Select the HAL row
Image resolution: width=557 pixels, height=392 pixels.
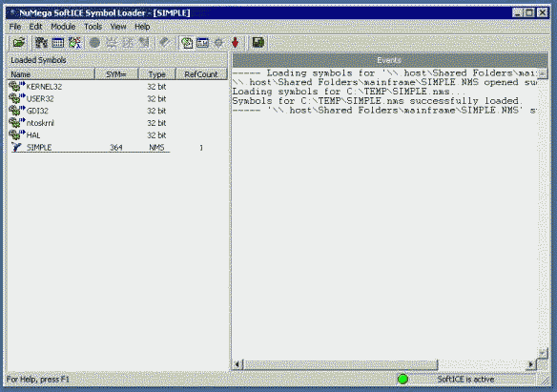click(117, 134)
